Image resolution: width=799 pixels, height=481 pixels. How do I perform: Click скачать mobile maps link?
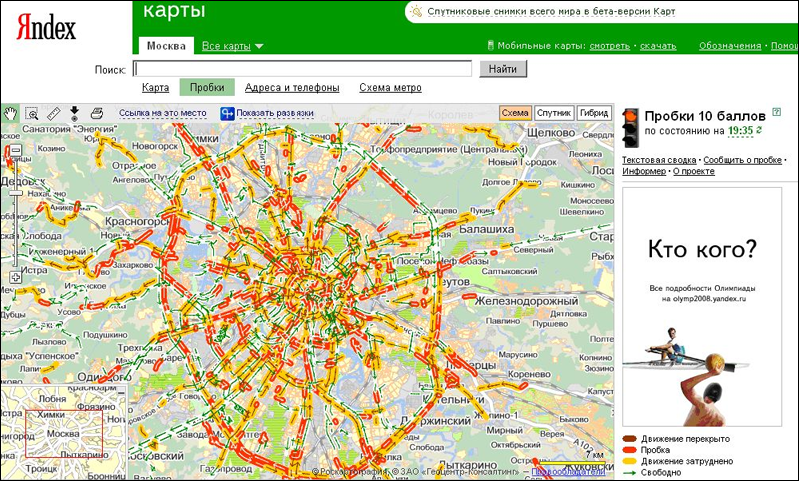658,46
